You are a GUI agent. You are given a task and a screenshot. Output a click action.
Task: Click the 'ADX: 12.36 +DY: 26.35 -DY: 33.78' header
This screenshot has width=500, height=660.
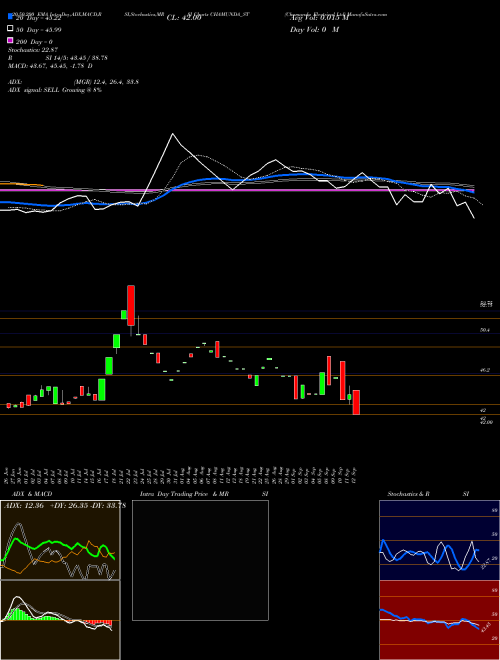point(65,506)
